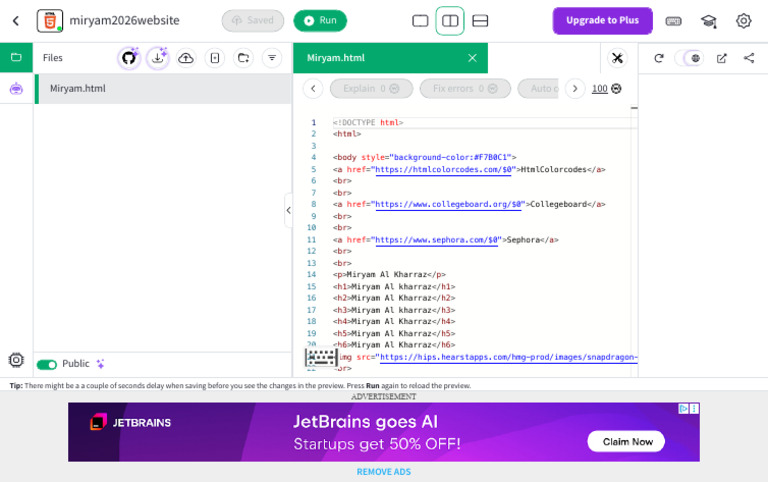Click Upgrade to Plus

pyautogui.click(x=602, y=21)
